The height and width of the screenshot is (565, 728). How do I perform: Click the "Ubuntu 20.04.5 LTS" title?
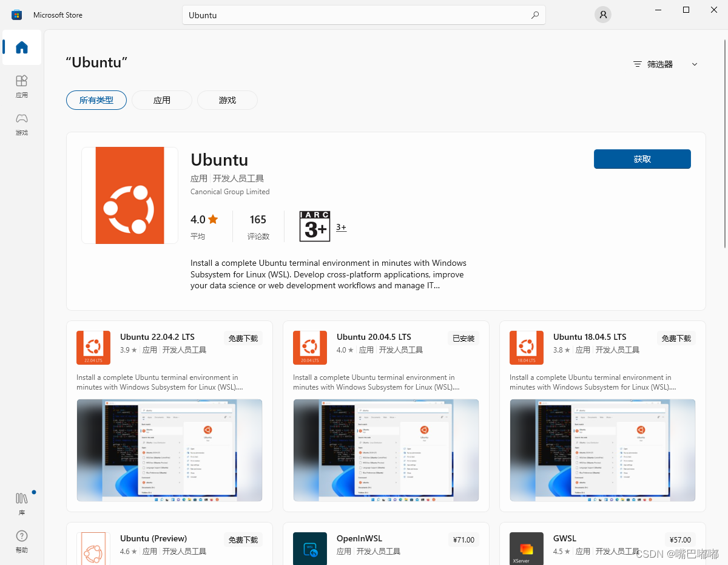[374, 337]
